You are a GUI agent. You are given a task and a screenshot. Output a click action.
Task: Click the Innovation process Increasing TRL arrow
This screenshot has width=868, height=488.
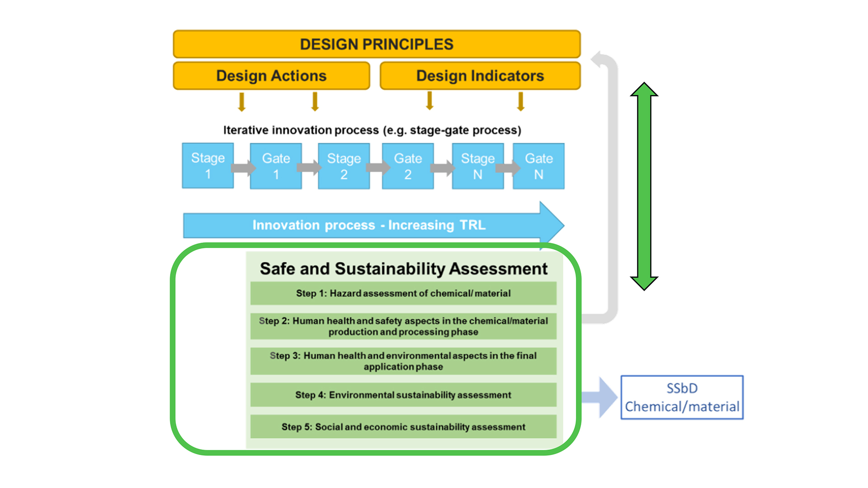[x=368, y=225]
